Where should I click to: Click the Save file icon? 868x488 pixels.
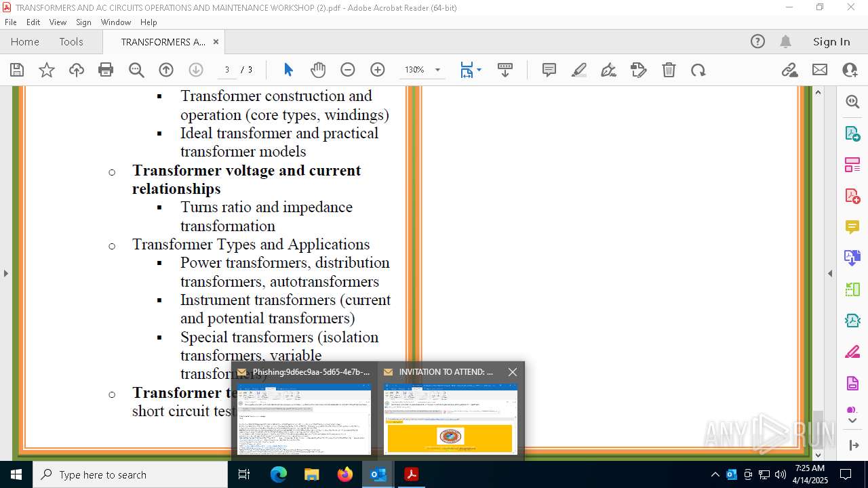pos(17,70)
